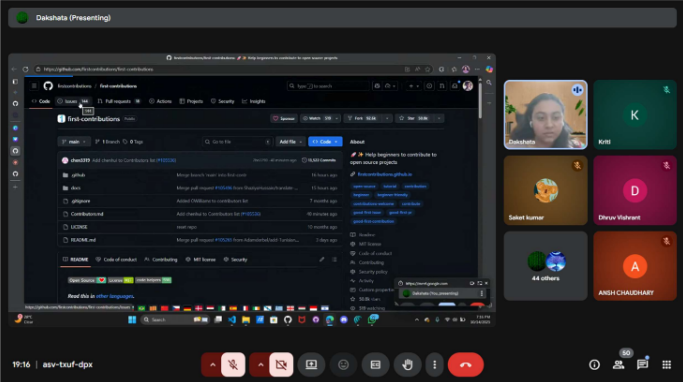The width and height of the screenshot is (683, 382).
Task: Click favorite star in browser address bar
Action: point(427,69)
